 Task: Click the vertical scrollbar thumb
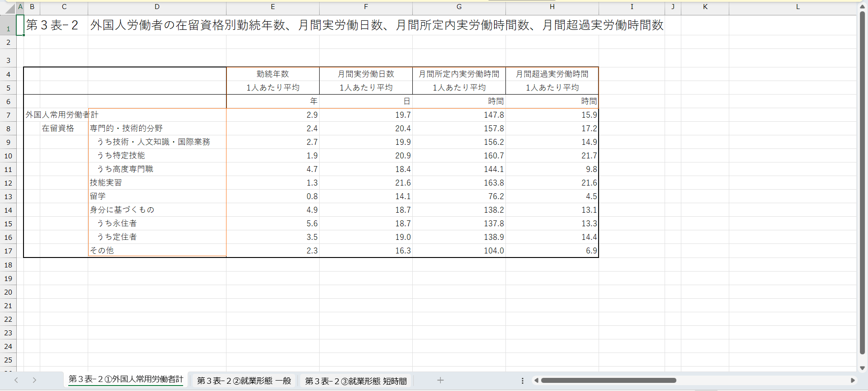click(x=862, y=181)
